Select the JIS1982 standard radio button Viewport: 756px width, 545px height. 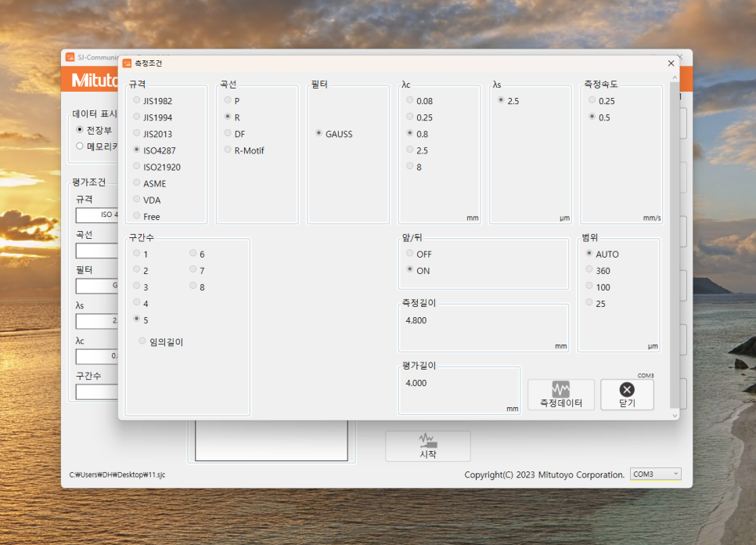click(x=138, y=101)
